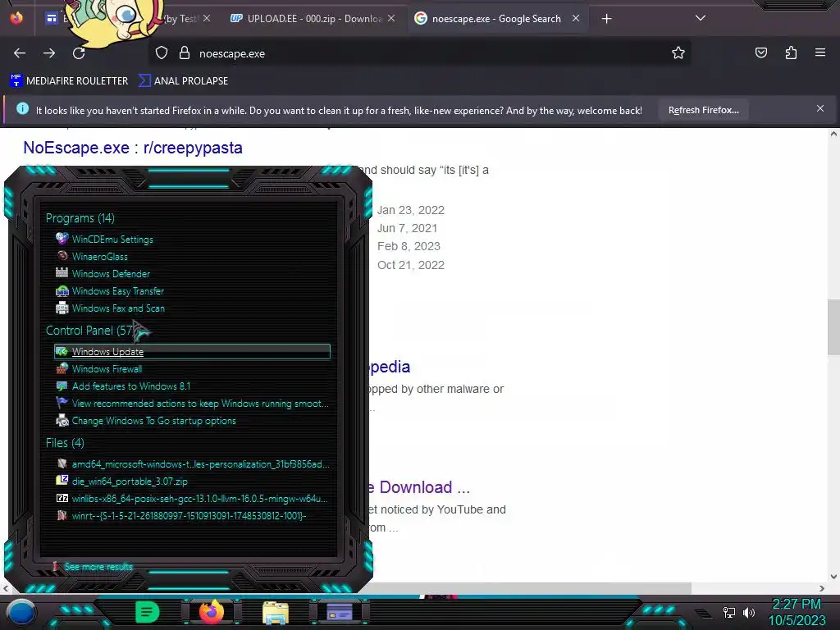Close the noescape.exe Google Search tab
This screenshot has width=840, height=630.
click(x=576, y=18)
